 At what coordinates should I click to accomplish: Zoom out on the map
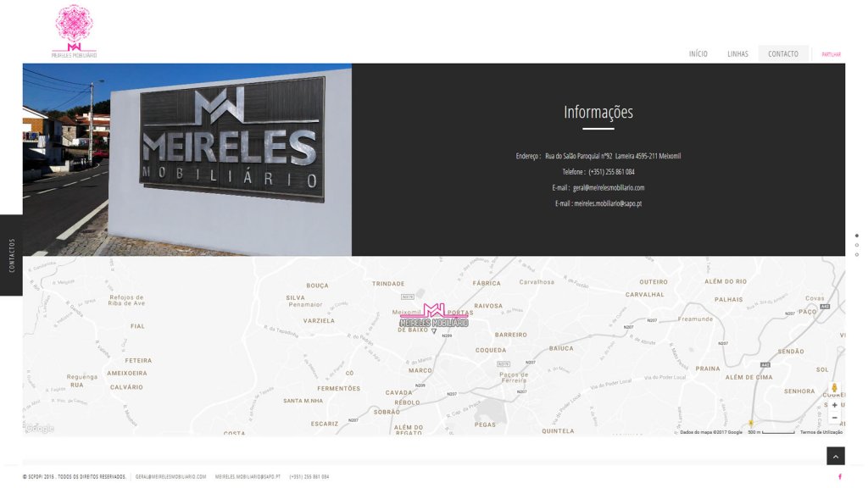834,418
